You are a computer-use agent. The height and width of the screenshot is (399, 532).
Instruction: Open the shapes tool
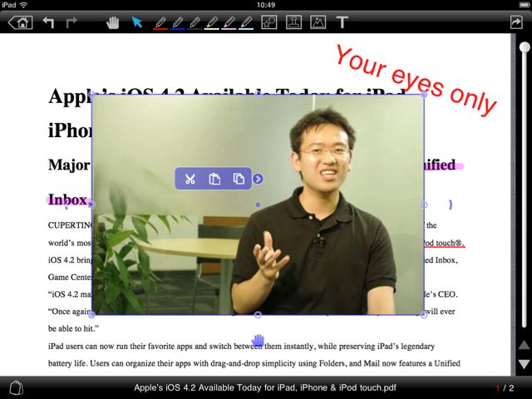point(269,22)
